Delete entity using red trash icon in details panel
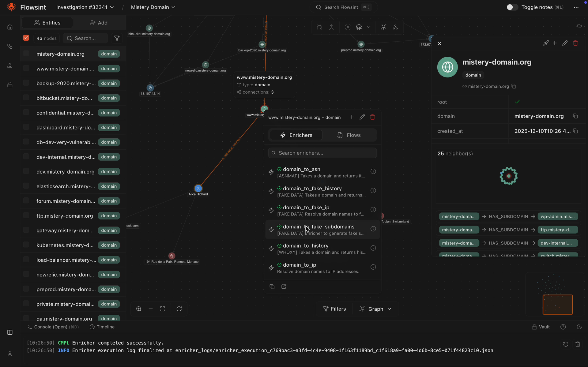Screen dimensions: 588x367 [575, 43]
